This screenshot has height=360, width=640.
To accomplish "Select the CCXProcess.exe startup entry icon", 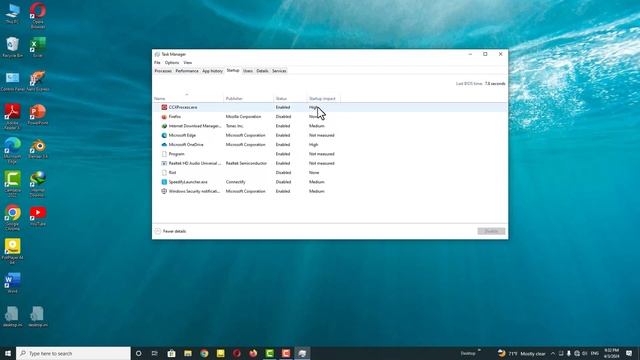I will pyautogui.click(x=164, y=107).
